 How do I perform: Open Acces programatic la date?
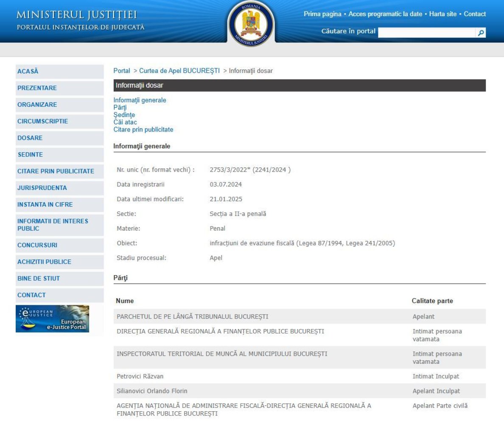(385, 14)
